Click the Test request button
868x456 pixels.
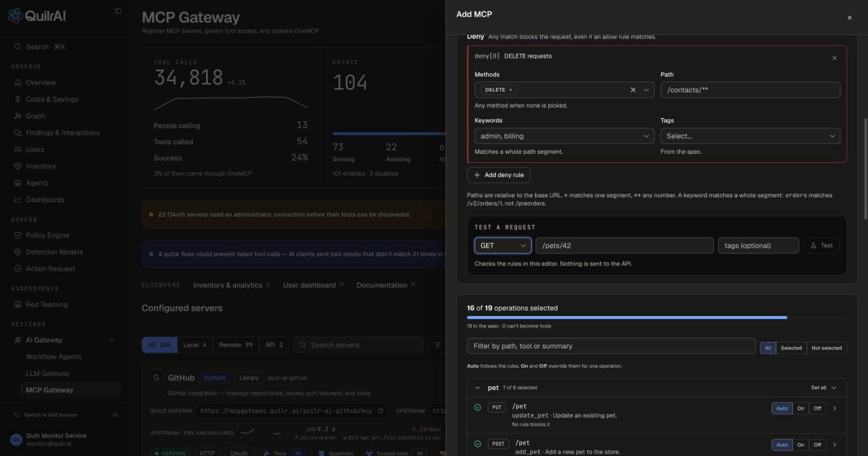pyautogui.click(x=821, y=245)
